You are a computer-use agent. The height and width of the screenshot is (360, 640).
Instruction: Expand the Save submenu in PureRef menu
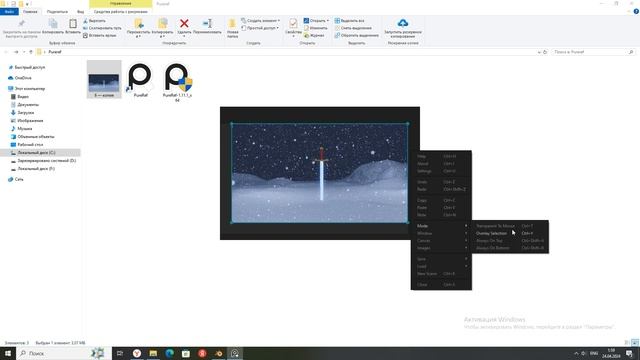click(x=441, y=259)
